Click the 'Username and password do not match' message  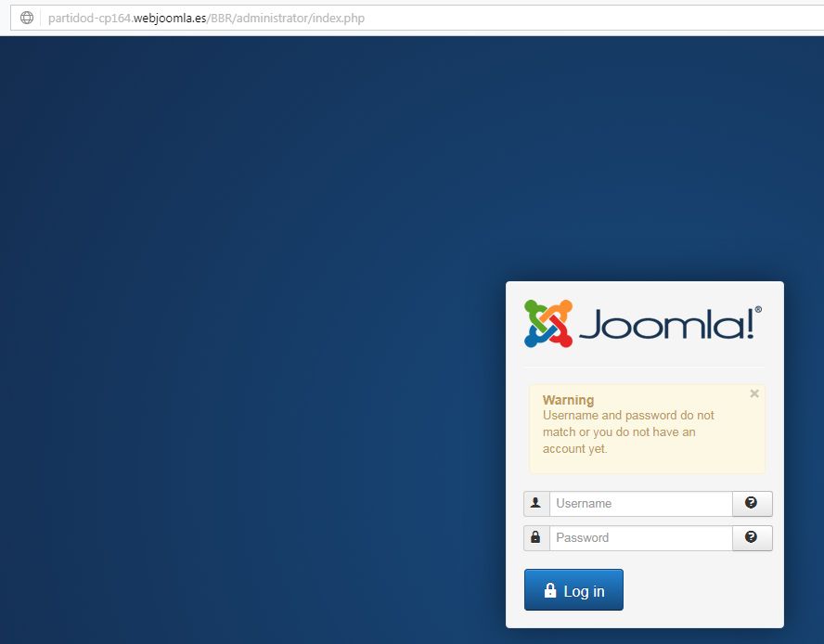(628, 432)
